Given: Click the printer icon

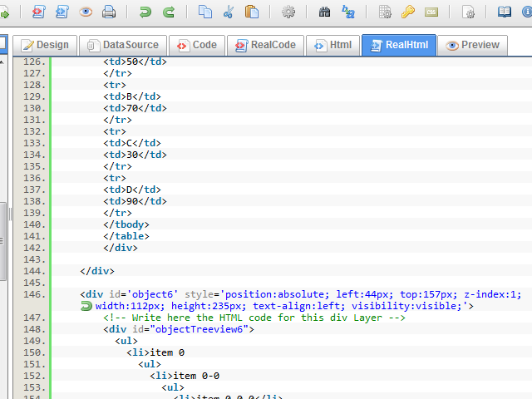Looking at the screenshot, I should [x=108, y=12].
